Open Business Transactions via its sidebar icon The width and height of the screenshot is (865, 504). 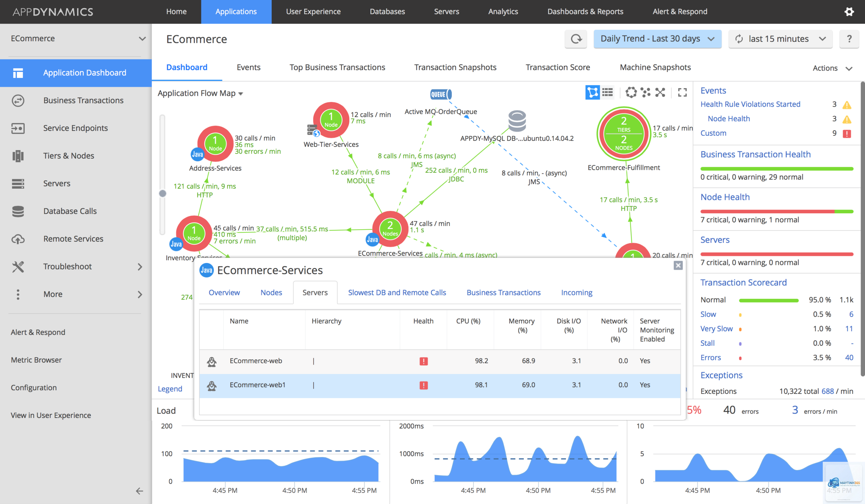[x=18, y=101]
